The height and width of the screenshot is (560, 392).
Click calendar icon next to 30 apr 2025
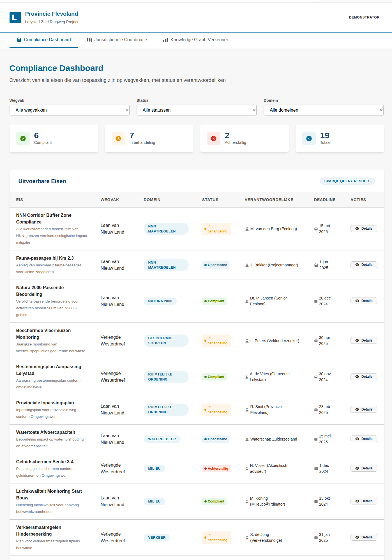pos(316,341)
